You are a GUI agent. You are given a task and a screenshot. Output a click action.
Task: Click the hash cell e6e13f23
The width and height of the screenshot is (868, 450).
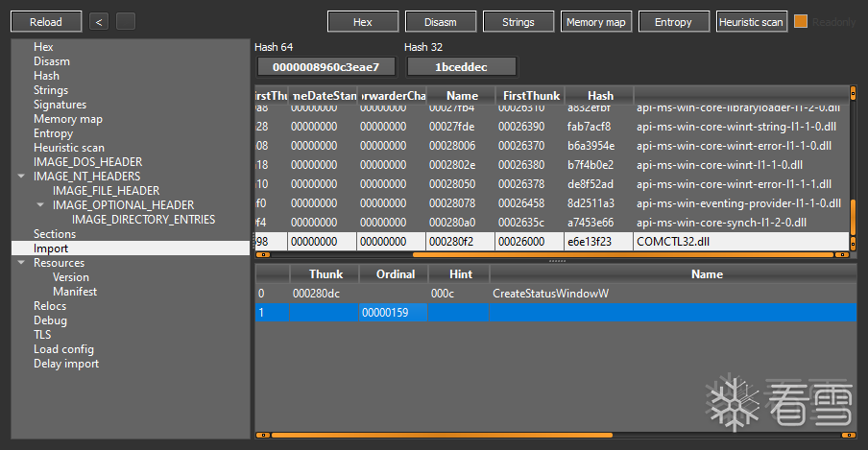[x=599, y=242]
